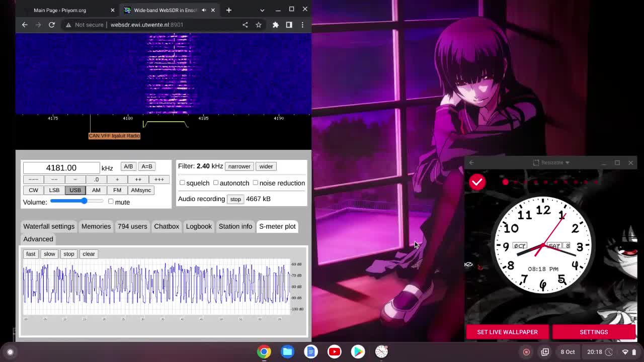
Task: Open the ChromeOS launcher
Action: [x=10, y=352]
